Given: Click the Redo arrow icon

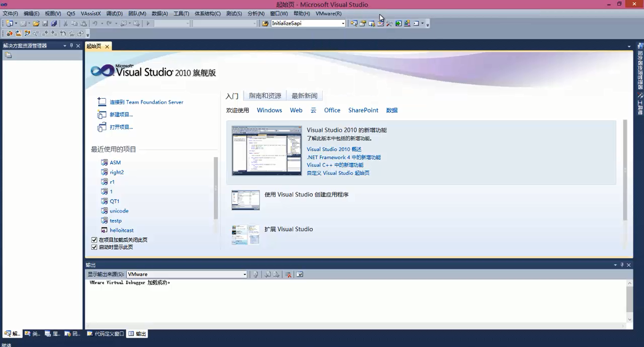Looking at the screenshot, I should [x=109, y=23].
